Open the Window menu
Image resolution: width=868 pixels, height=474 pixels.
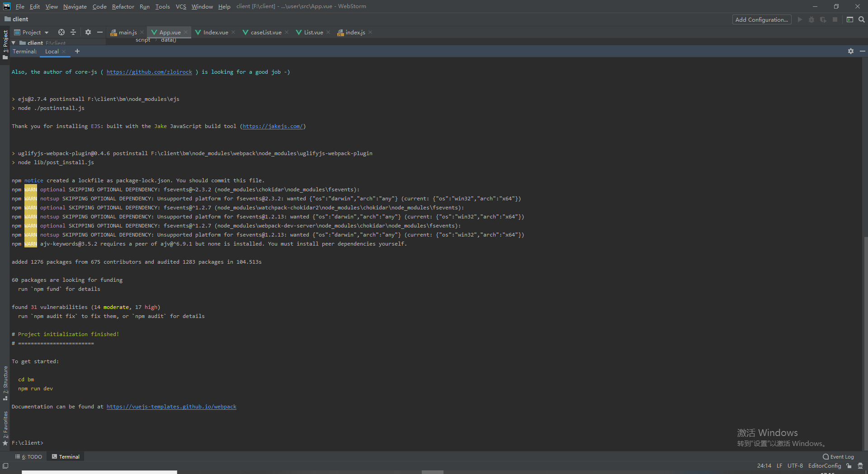(202, 6)
